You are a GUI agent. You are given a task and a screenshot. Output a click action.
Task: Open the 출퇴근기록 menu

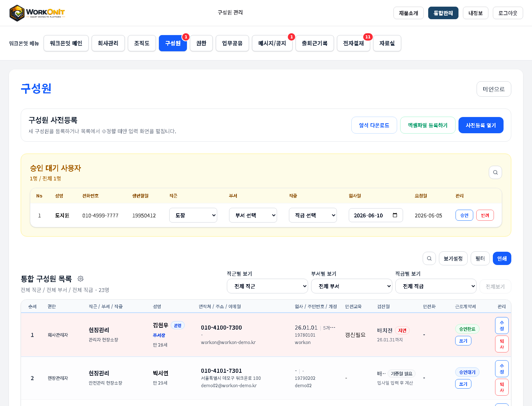tap(315, 43)
